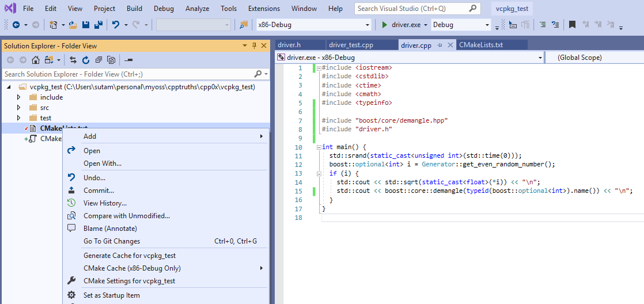Viewport: 644px width, 304px height.
Task: Pin the Solution Explorer panel with pushpin
Action: [254, 46]
